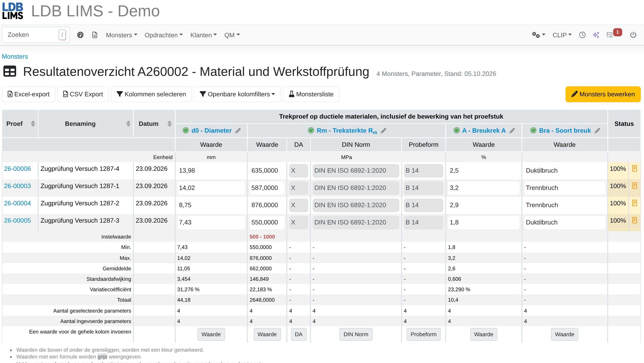The width and height of the screenshot is (644, 363).
Task: Open sample link 26-00006
Action: coord(17,169)
